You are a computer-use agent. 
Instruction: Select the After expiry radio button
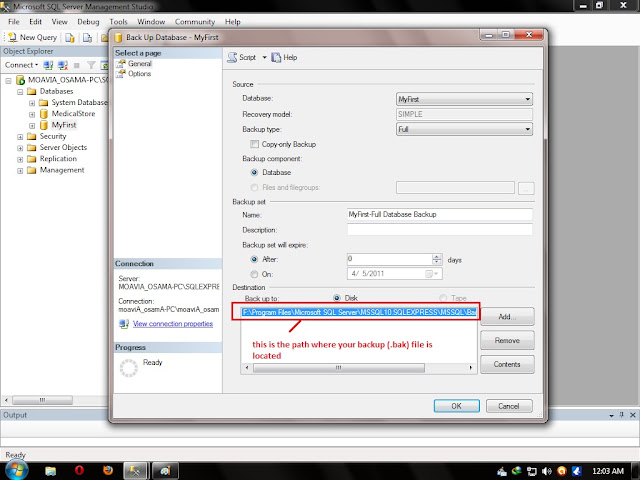tap(254, 260)
